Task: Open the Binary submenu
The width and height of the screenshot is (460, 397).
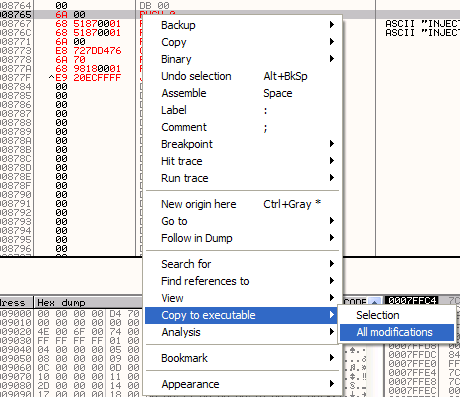Action: pos(242,59)
